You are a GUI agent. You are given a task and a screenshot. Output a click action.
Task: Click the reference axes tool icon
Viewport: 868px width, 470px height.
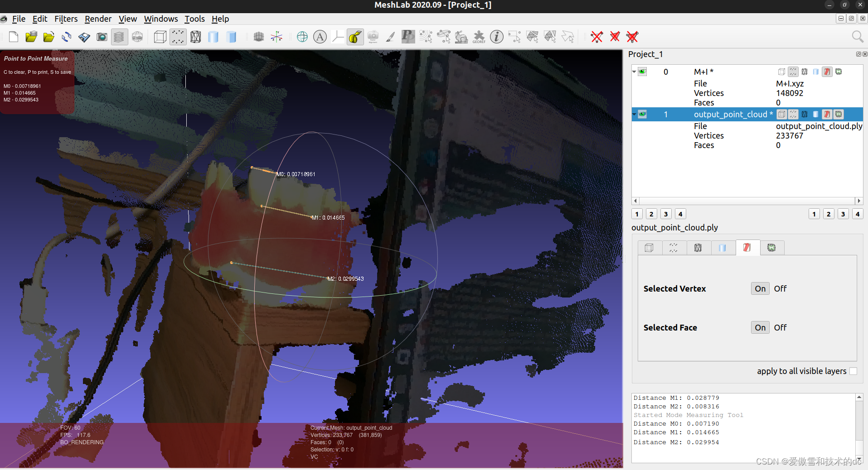(338, 37)
